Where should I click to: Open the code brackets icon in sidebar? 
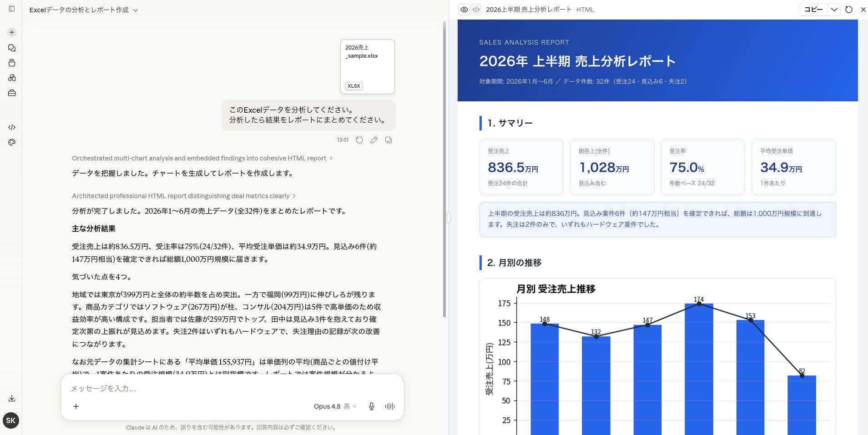[12, 127]
